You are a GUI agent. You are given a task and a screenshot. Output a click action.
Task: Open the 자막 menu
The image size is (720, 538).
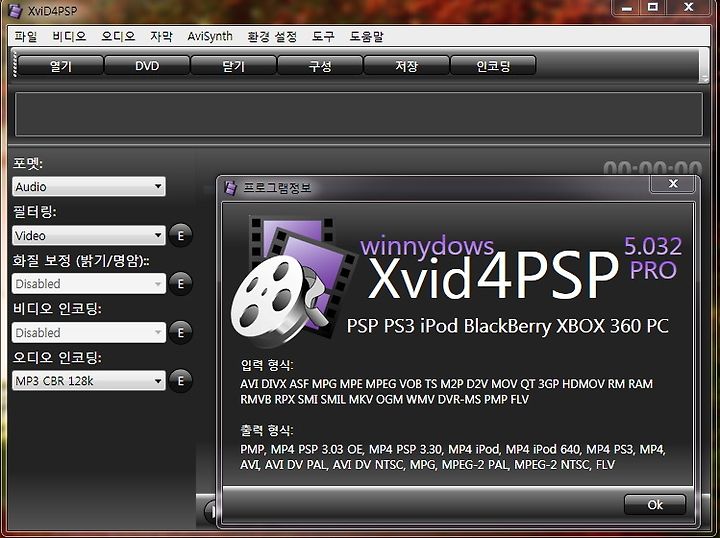tap(161, 36)
